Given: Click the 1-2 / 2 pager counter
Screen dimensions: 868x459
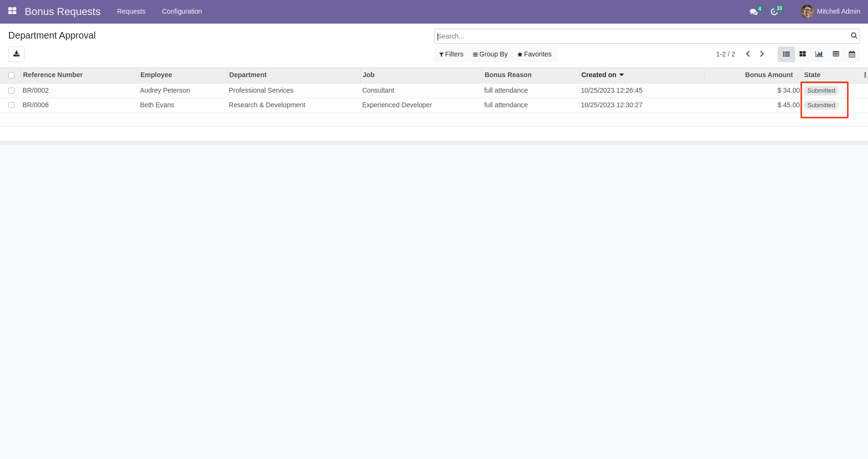Looking at the screenshot, I should pos(725,54).
